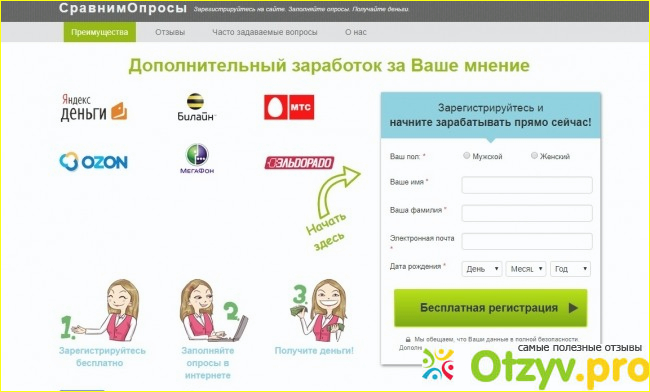Click the red МТС logo
Screen dimensions: 650x392
pyautogui.click(x=289, y=107)
